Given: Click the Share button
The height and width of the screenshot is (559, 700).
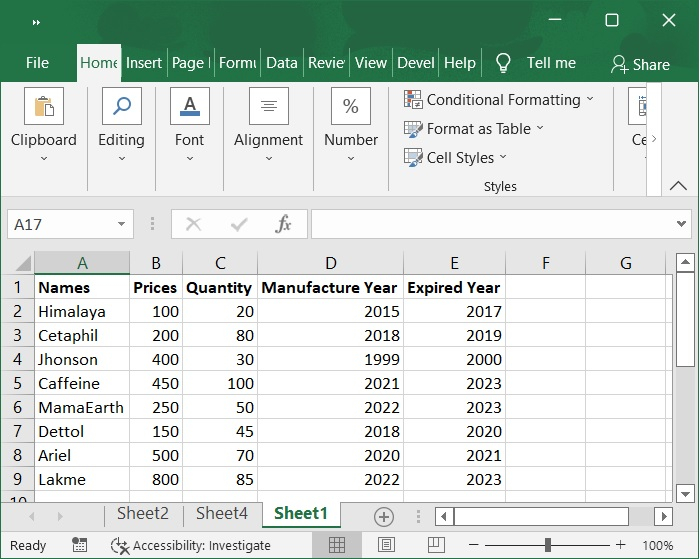Looking at the screenshot, I should pyautogui.click(x=640, y=64).
